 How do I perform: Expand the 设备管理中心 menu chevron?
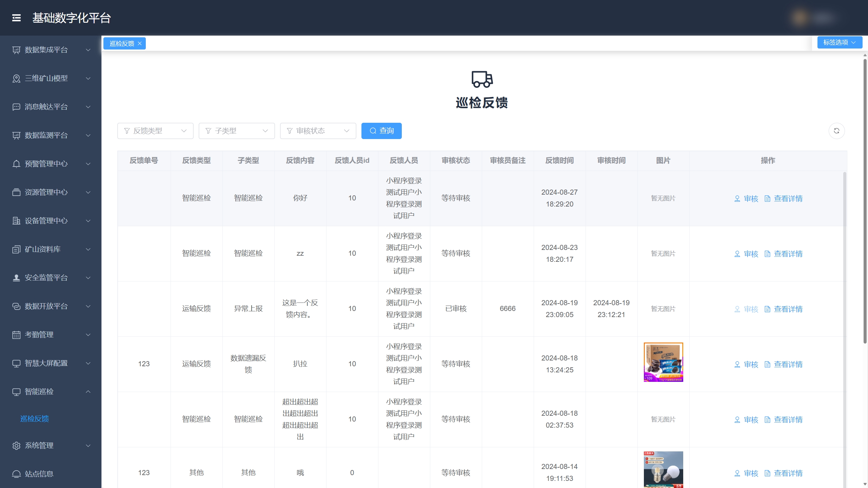(x=88, y=221)
